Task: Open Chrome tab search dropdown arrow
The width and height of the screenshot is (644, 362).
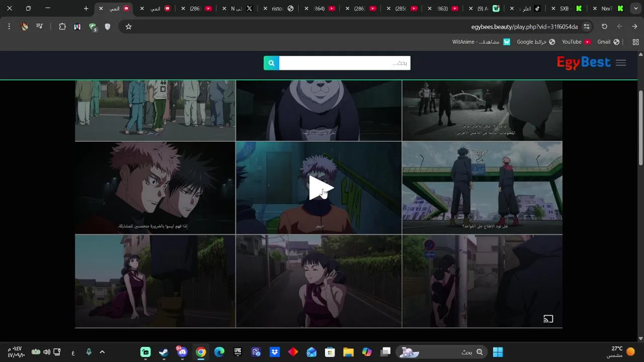Action: [636, 9]
